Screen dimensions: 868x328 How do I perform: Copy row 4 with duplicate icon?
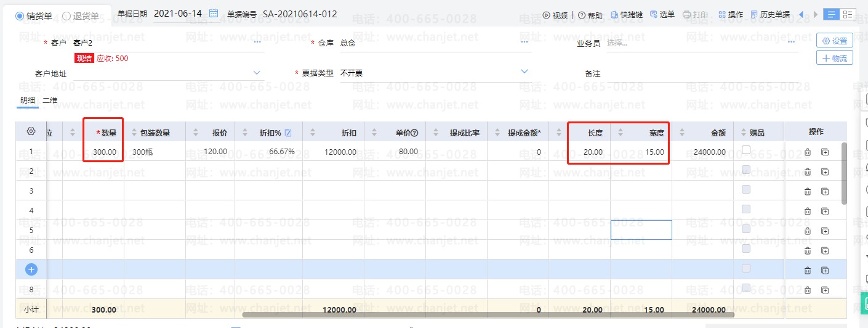pos(825,211)
